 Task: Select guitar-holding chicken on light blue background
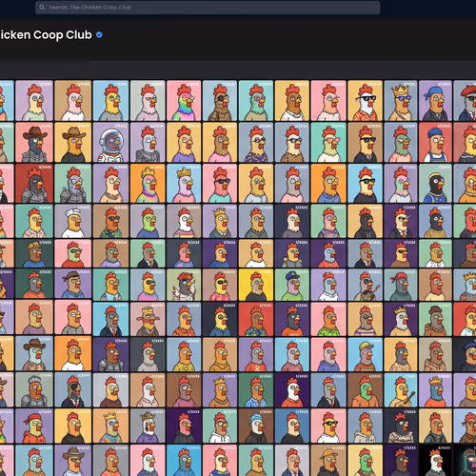[x=401, y=390]
